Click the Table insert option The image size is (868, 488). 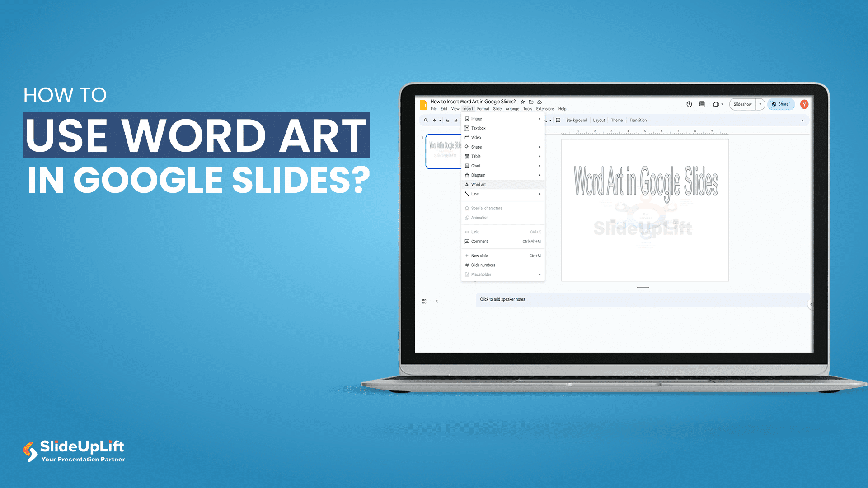tap(475, 156)
